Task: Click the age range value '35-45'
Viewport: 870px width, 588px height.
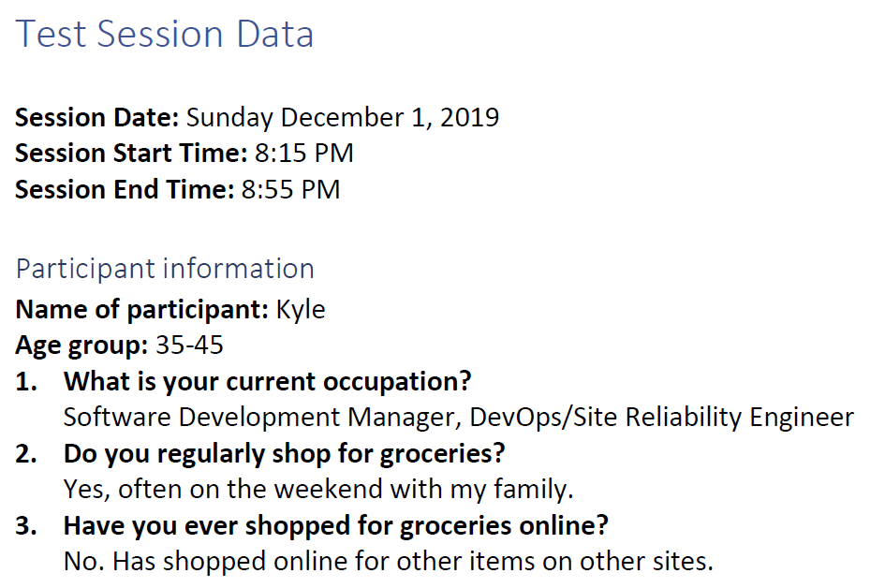Action: [x=190, y=345]
